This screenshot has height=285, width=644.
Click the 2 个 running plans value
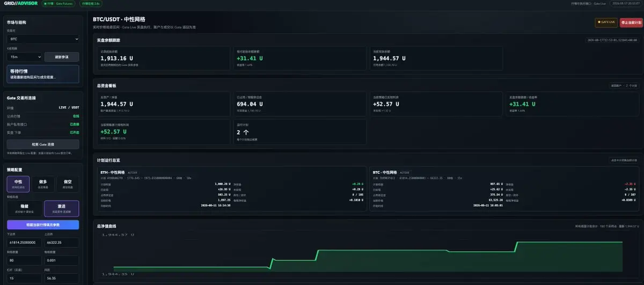tap(243, 131)
